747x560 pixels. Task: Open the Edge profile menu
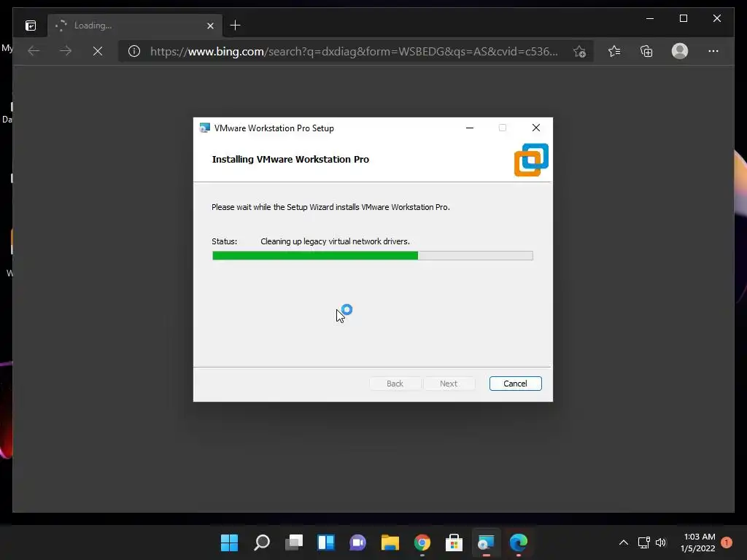tap(680, 51)
